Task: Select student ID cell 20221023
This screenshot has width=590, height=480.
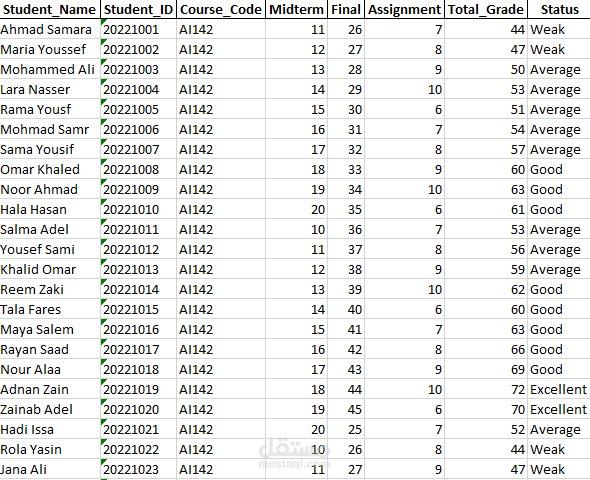Action: click(138, 469)
